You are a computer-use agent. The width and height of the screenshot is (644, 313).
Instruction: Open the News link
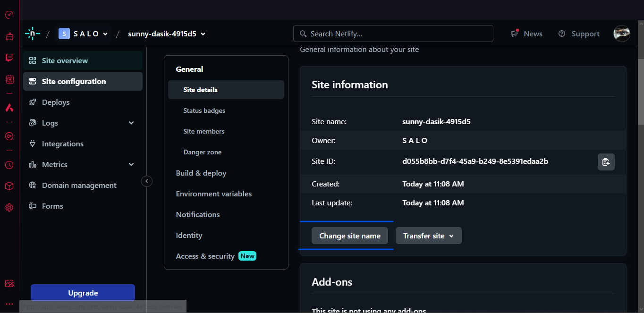(x=533, y=34)
